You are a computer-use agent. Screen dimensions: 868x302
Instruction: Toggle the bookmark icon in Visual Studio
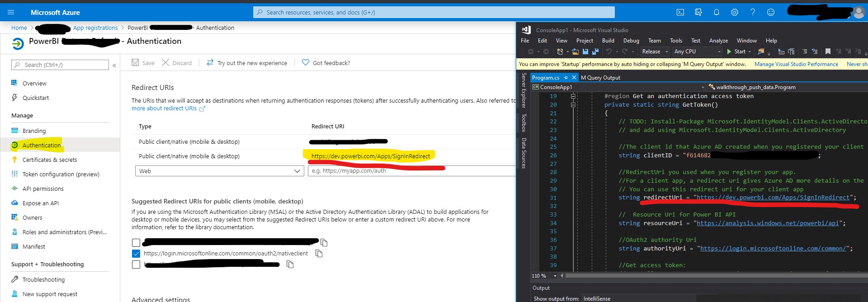[828, 52]
